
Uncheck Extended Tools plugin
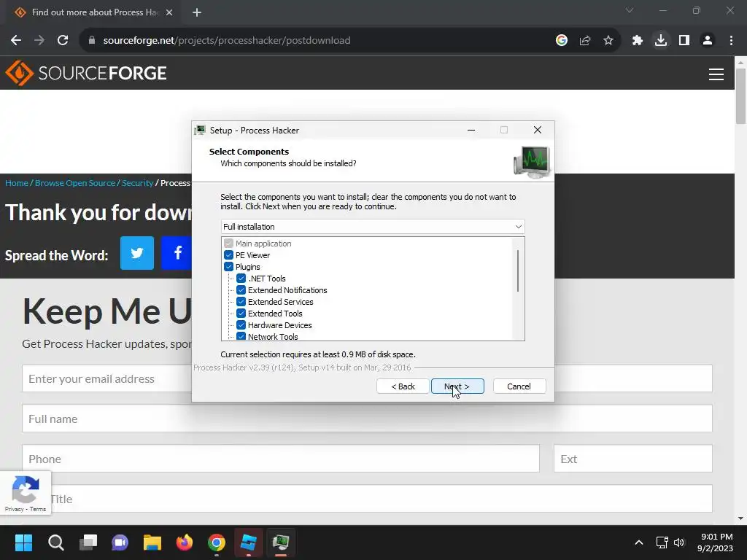[x=241, y=314]
